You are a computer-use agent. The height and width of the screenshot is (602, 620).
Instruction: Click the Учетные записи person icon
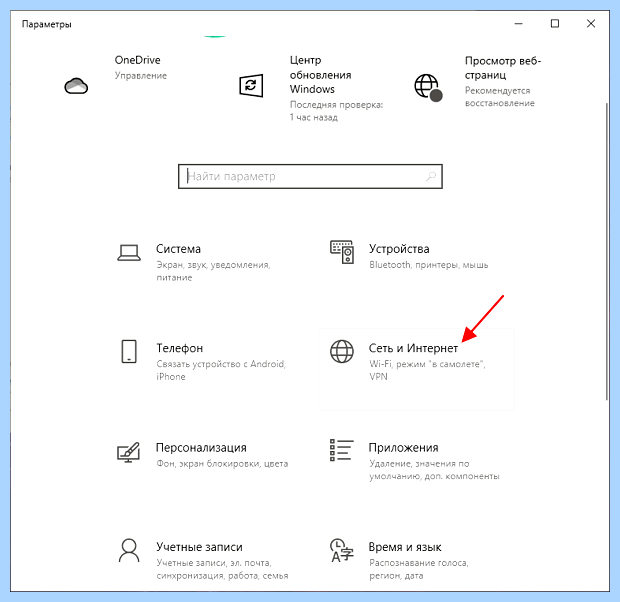click(x=129, y=550)
